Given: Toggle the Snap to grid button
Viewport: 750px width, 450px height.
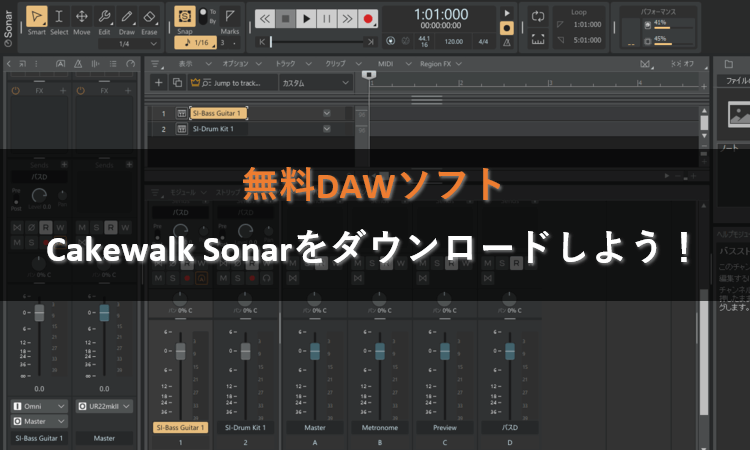Looking at the screenshot, I should (x=184, y=18).
